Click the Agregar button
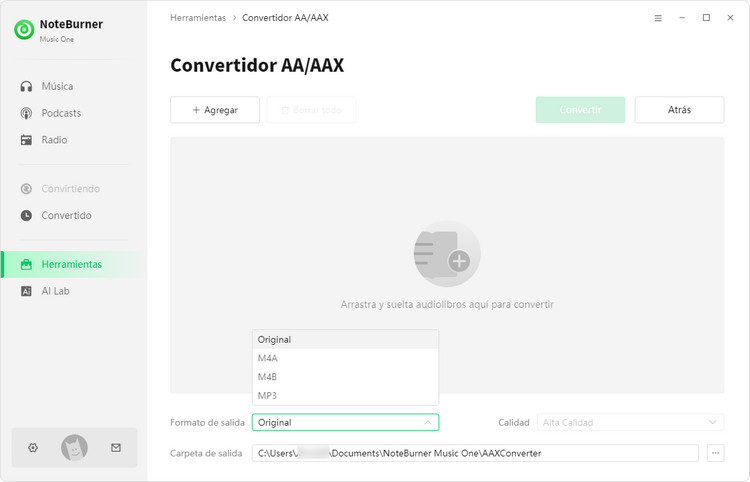This screenshot has height=482, width=750. pos(215,110)
